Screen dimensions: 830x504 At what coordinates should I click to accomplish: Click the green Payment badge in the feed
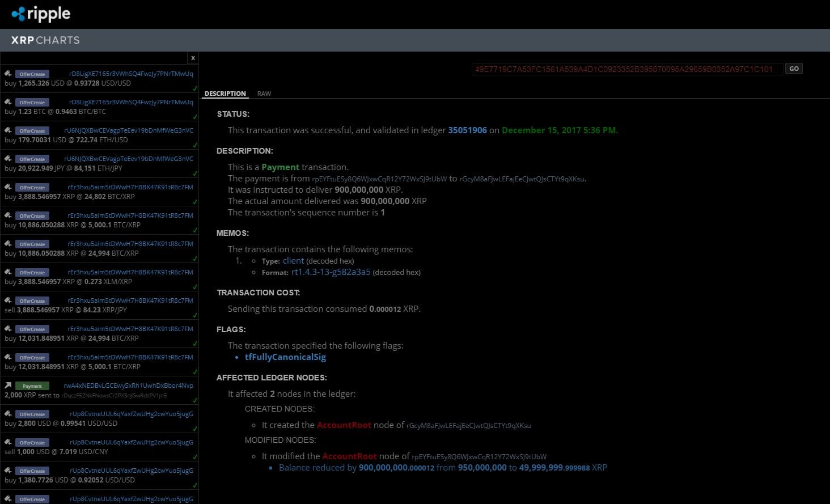(32, 386)
